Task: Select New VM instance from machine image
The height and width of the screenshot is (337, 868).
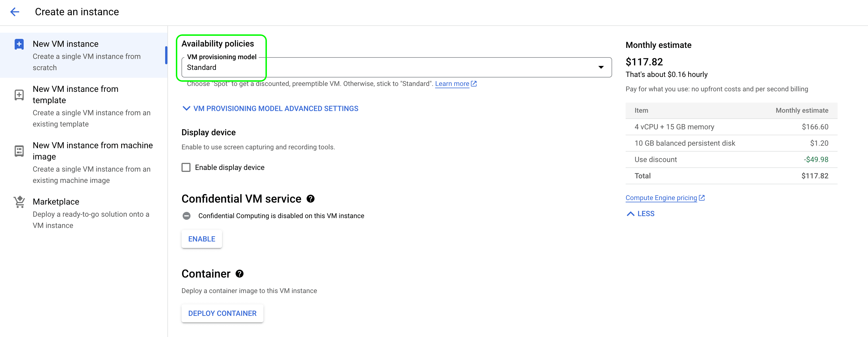Action: 92,151
